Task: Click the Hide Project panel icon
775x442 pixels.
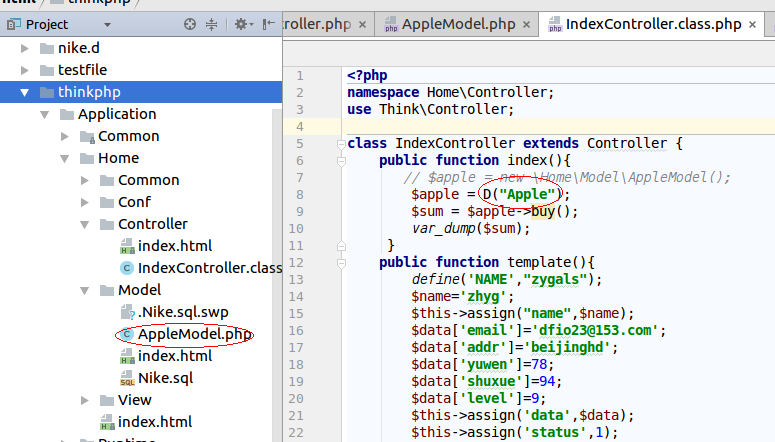Action: [268, 24]
